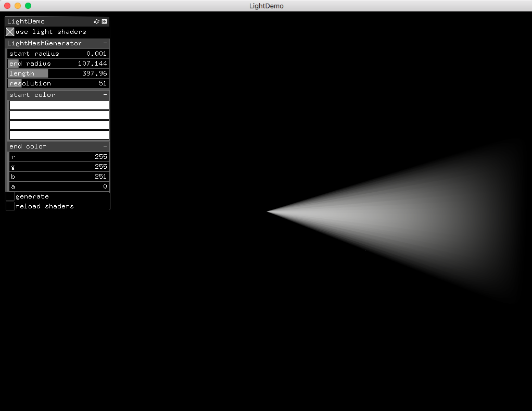The image size is (532, 411).
Task: Collapse the 'end color' group
Action: (105, 146)
